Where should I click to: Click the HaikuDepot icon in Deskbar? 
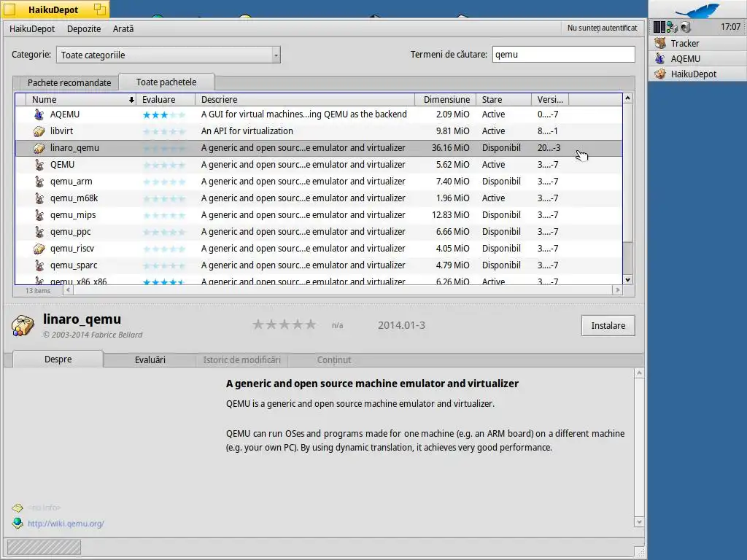click(x=660, y=74)
